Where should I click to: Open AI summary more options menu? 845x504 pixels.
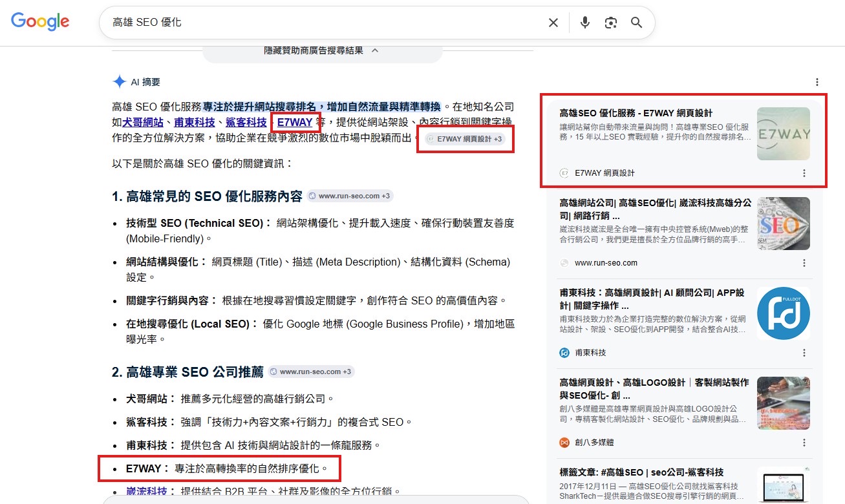[x=817, y=82]
